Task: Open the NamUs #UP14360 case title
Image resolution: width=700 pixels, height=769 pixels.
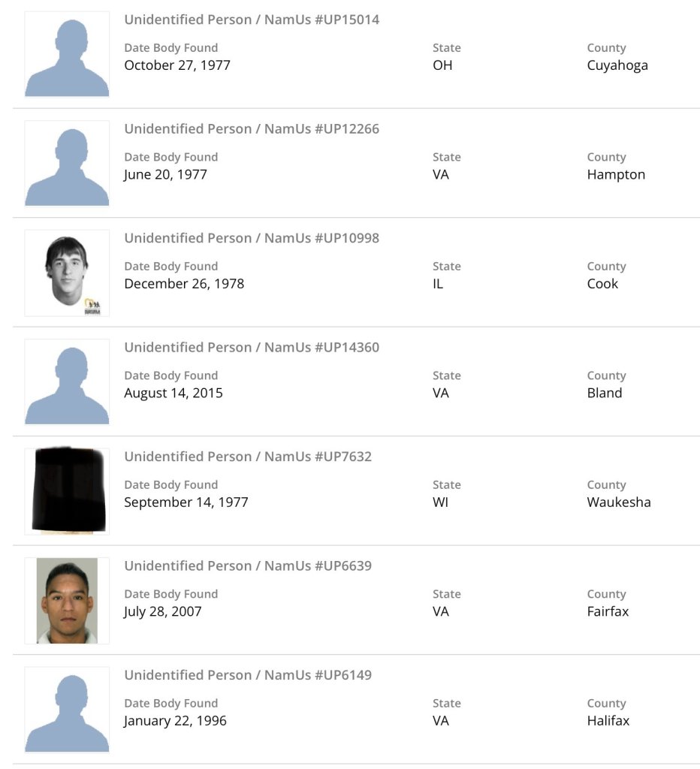Action: pos(252,348)
